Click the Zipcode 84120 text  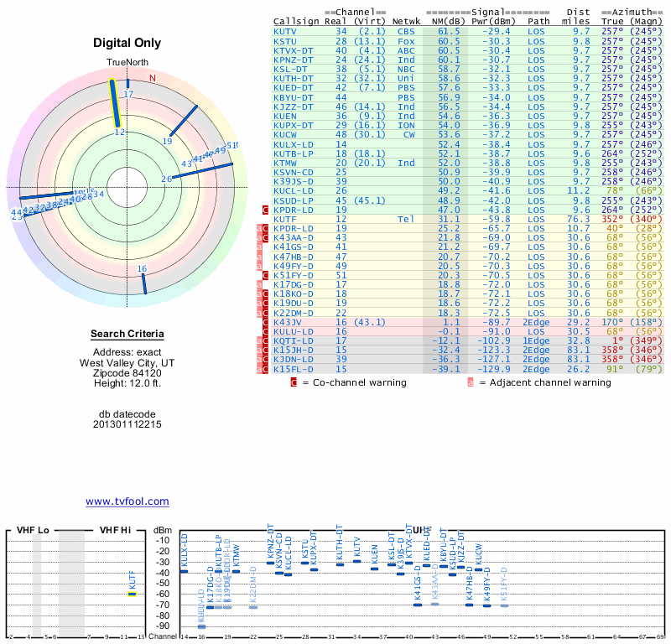(x=127, y=373)
